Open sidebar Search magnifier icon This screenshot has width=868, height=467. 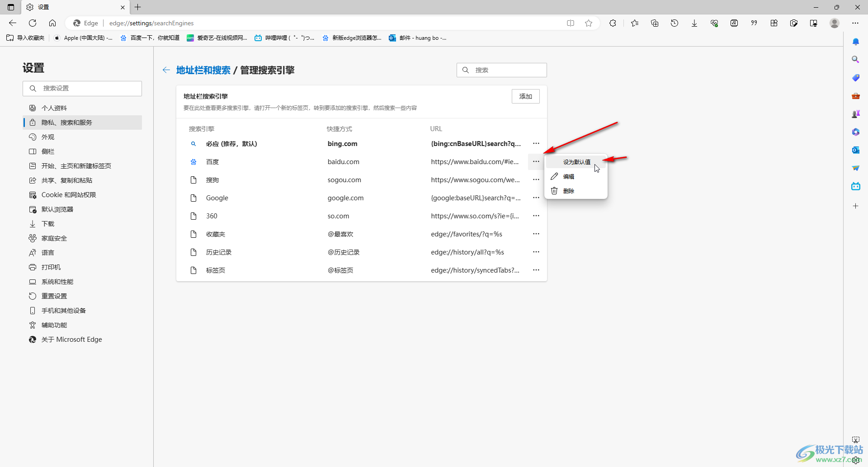(x=855, y=60)
